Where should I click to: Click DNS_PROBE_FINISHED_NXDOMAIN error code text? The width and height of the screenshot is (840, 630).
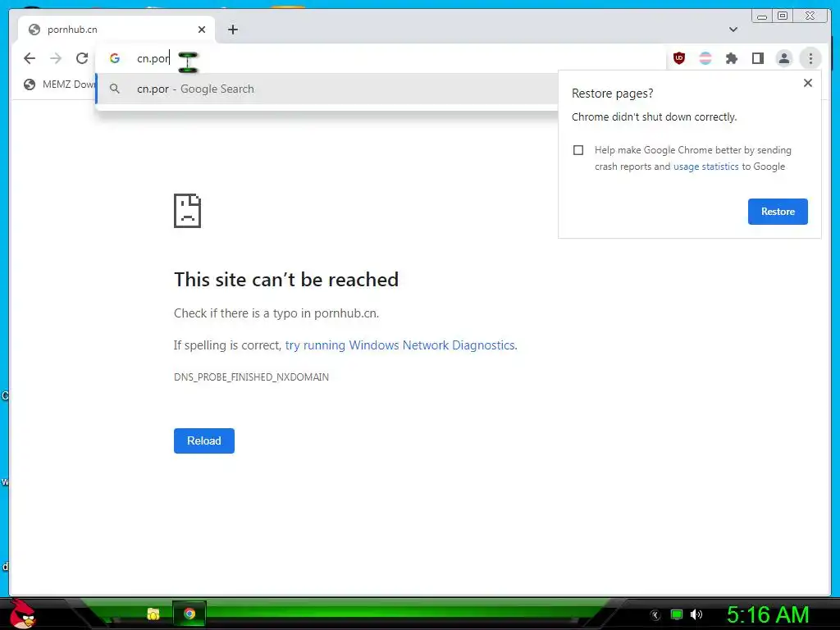(x=251, y=377)
